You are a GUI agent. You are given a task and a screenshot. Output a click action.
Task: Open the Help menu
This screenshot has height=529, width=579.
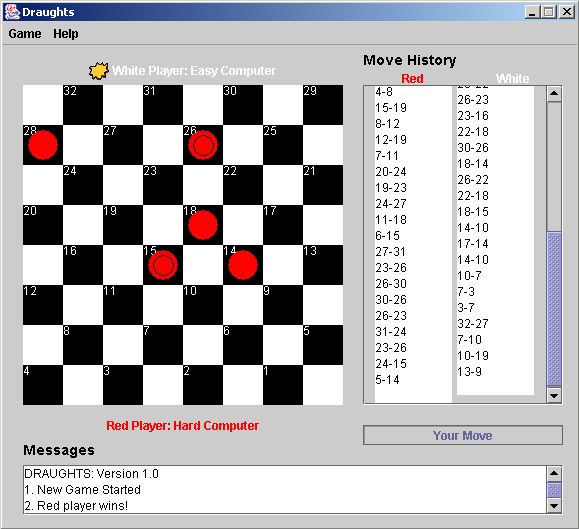pos(66,34)
